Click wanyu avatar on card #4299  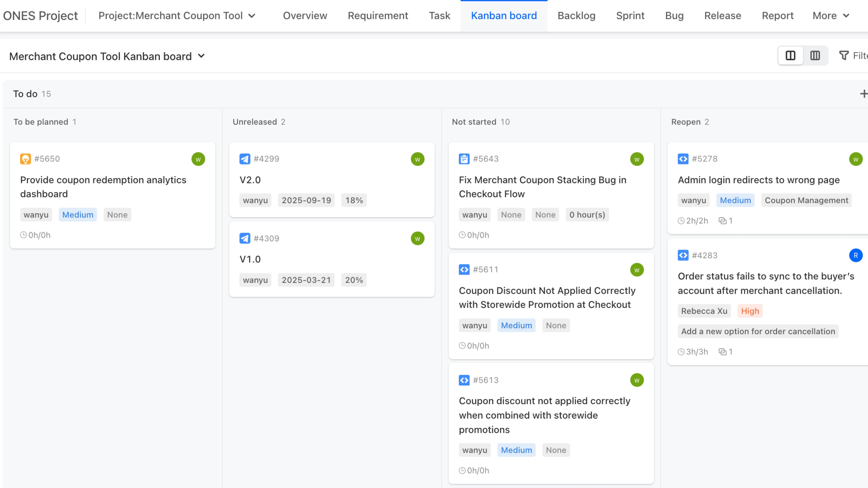417,159
